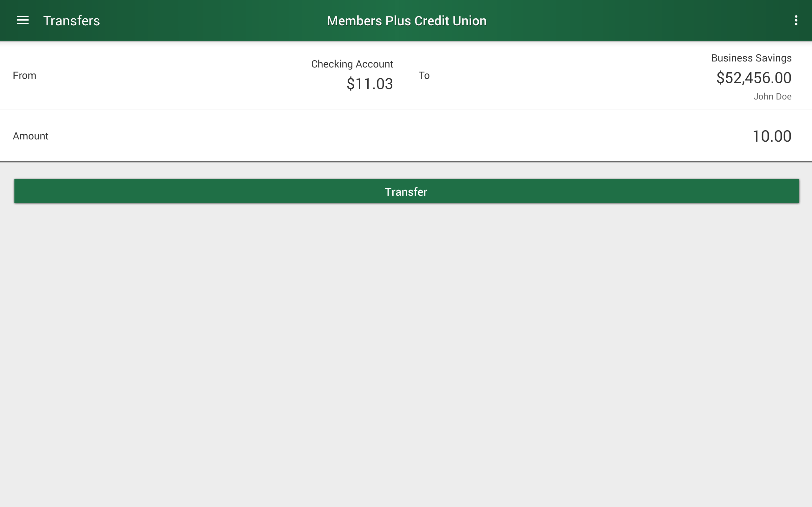Tap the Amount field showing 10.00

click(x=772, y=136)
